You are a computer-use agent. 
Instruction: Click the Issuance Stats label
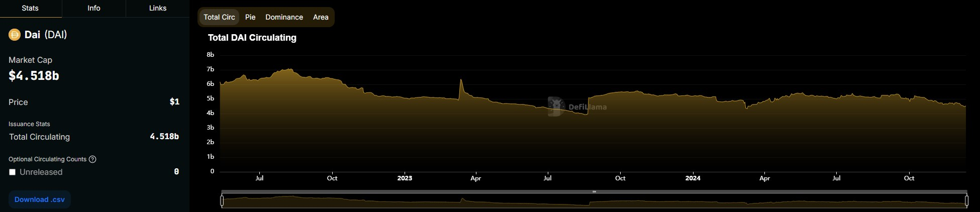tap(29, 124)
